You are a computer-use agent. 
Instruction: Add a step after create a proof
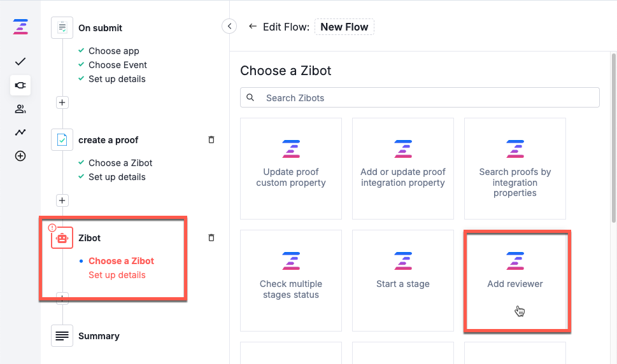click(62, 200)
